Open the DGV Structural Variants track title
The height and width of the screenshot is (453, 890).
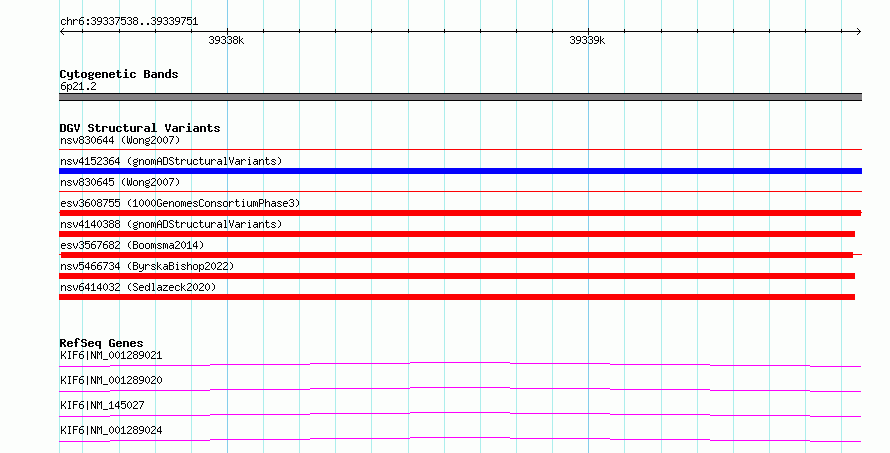pos(140,128)
